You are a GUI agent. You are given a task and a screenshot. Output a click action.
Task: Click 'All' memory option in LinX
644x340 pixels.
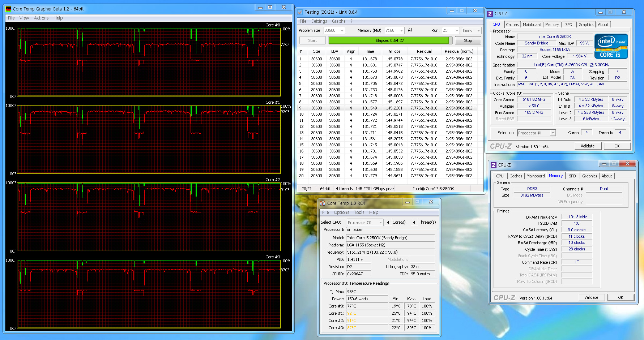[x=410, y=30]
